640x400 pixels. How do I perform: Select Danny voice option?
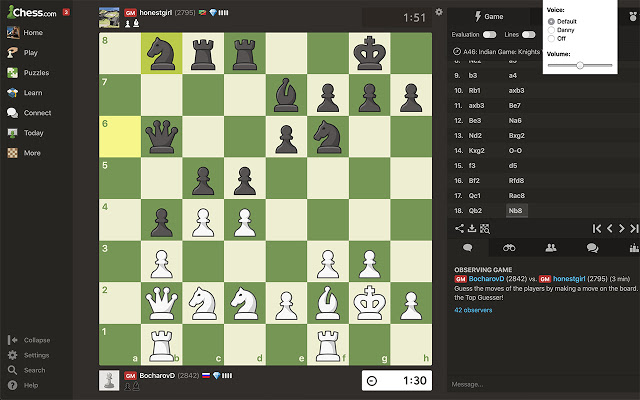pyautogui.click(x=551, y=30)
